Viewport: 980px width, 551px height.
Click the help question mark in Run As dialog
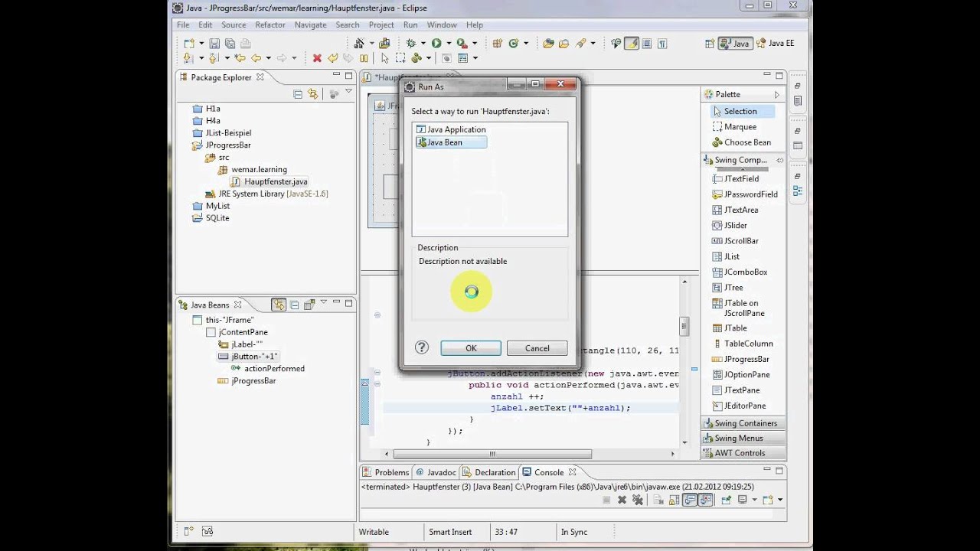coord(422,347)
